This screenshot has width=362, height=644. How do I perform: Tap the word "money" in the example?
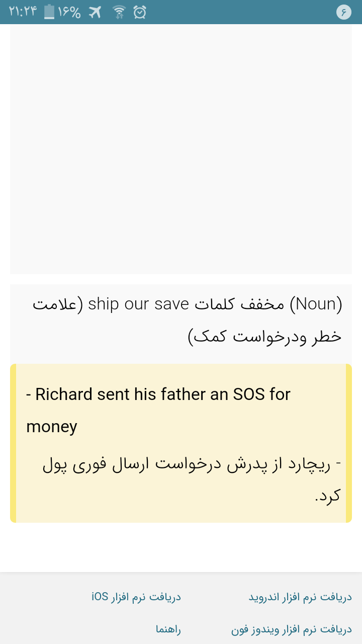pos(52,427)
